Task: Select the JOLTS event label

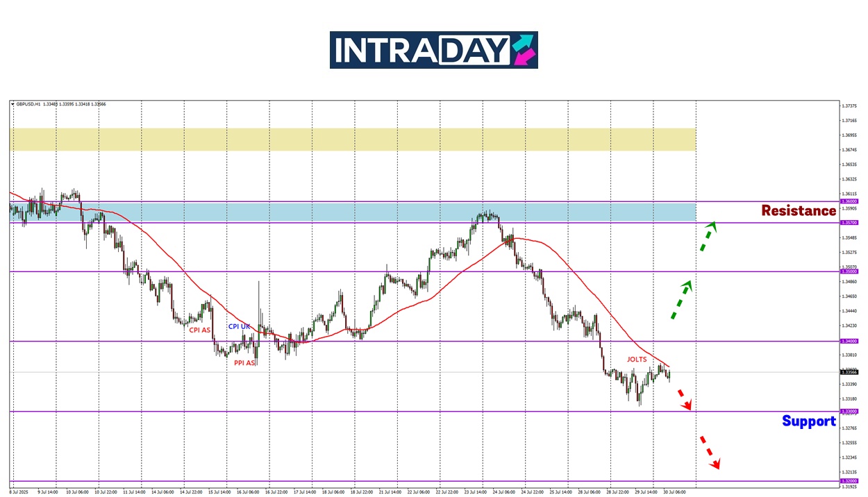Action: coord(636,360)
